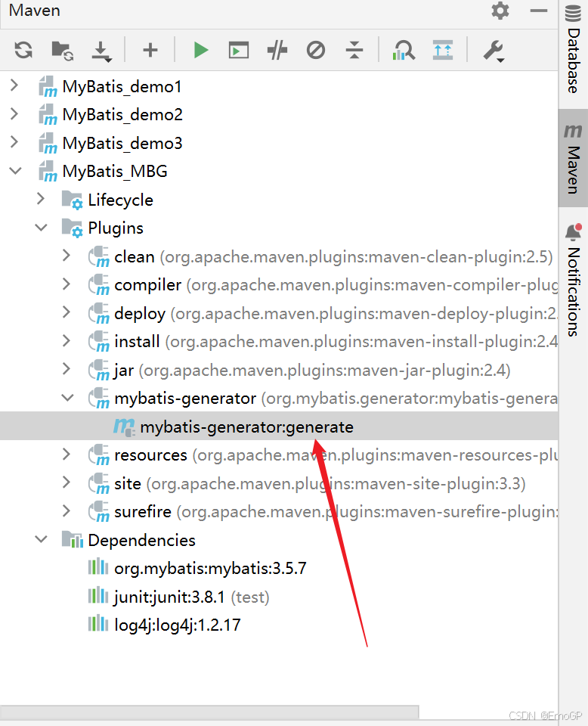Expand the MyBatis_demo2 project

14,114
